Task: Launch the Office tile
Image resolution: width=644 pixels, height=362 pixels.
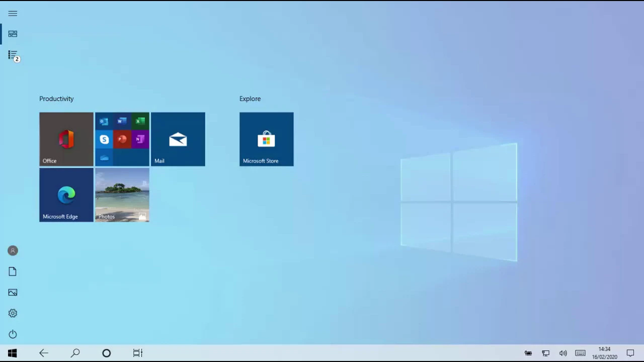Action: (66, 139)
